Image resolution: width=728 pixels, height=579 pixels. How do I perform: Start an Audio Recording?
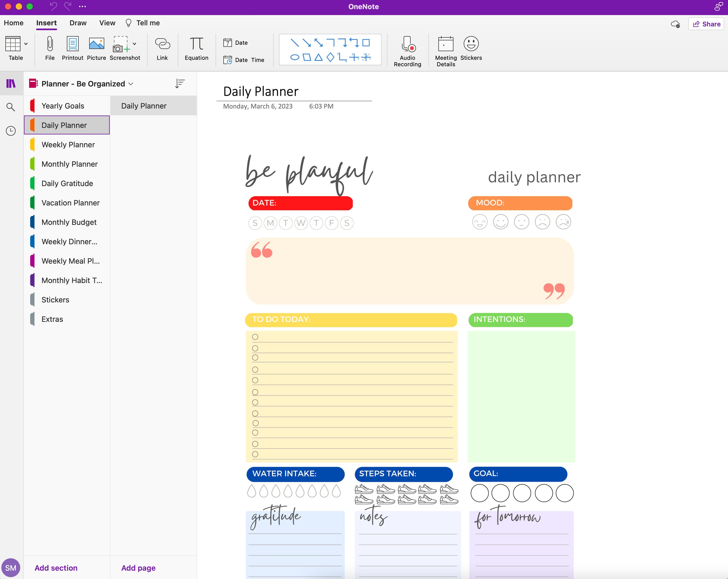pyautogui.click(x=407, y=50)
